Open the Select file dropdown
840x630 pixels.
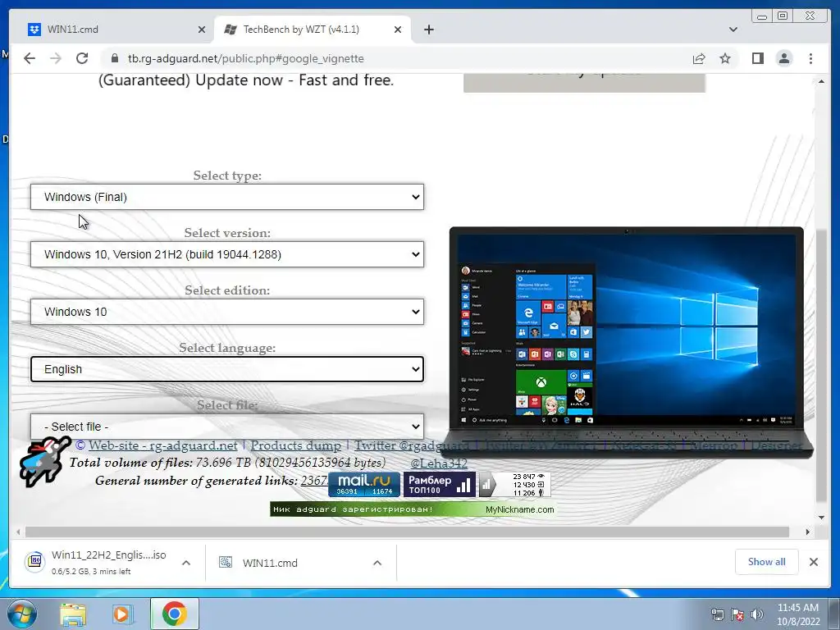tap(227, 427)
